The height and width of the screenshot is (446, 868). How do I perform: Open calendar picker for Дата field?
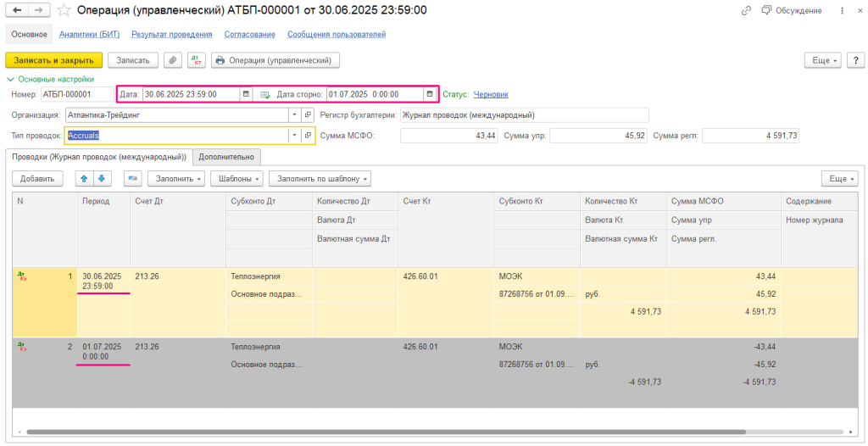[246, 94]
